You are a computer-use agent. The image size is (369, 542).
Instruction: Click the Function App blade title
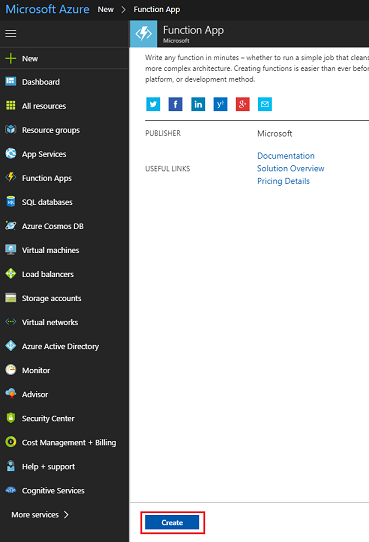193,30
